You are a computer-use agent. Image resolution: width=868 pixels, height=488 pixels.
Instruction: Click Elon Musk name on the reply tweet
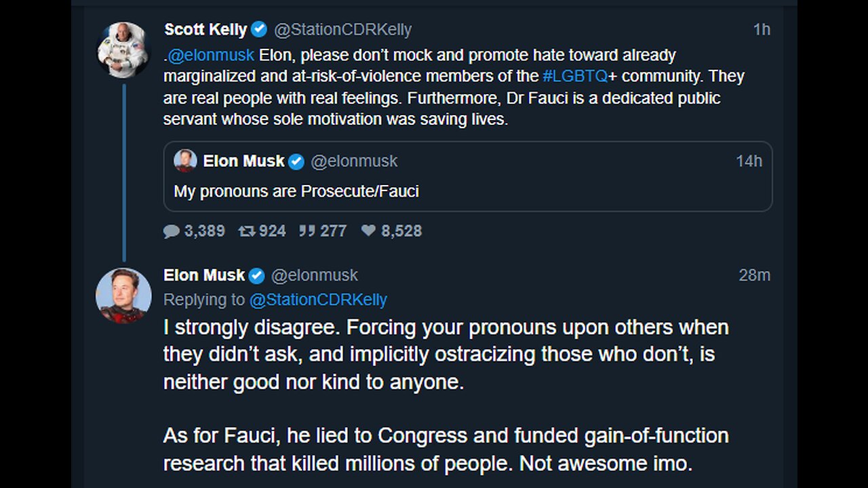click(x=204, y=275)
